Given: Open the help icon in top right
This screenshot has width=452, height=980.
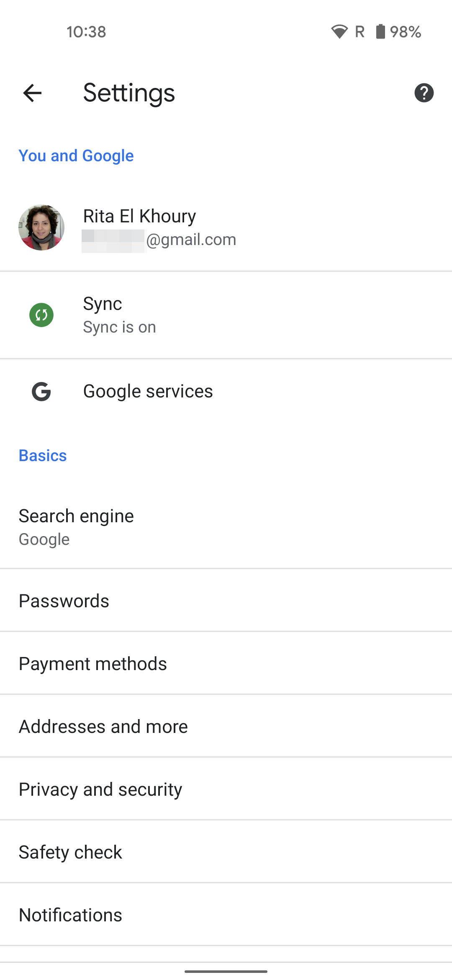Looking at the screenshot, I should 424,93.
